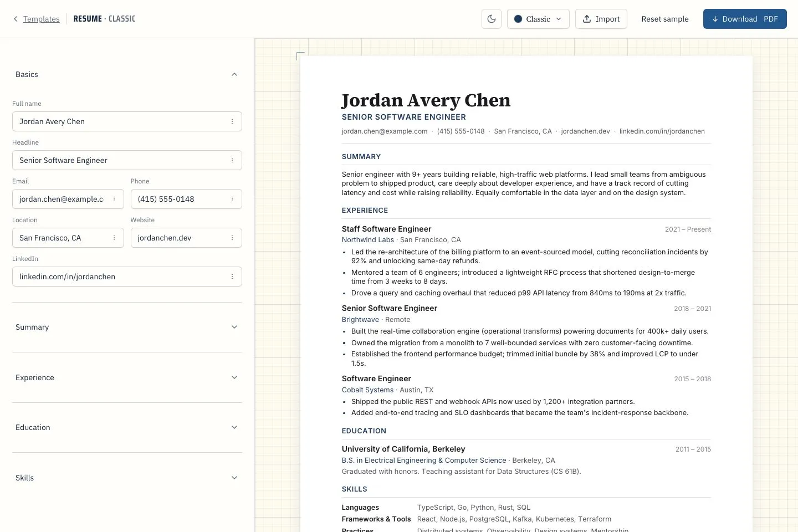The image size is (798, 532).
Task: Click 'Cobalt Systems' in resume preview
Action: (367, 390)
